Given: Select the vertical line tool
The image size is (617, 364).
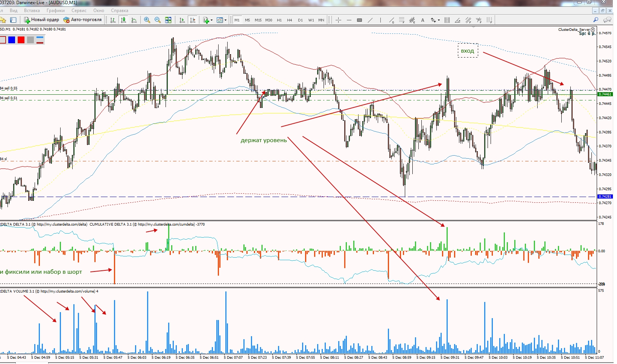Looking at the screenshot, I should tap(381, 20).
